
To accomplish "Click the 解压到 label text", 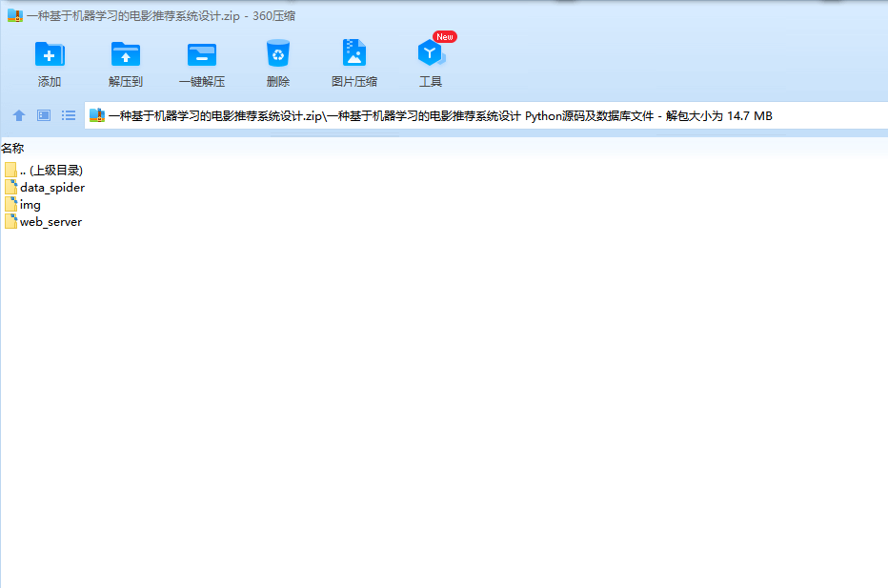I will (125, 82).
